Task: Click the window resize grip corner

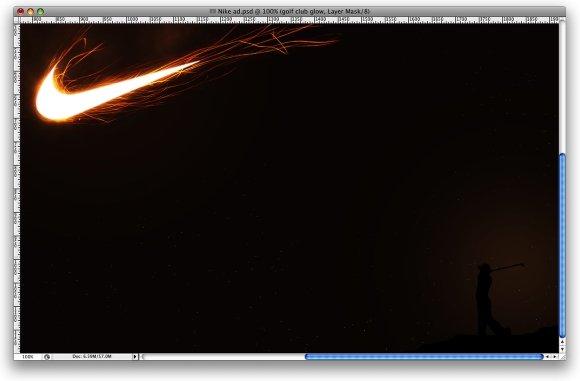Action: 563,357
